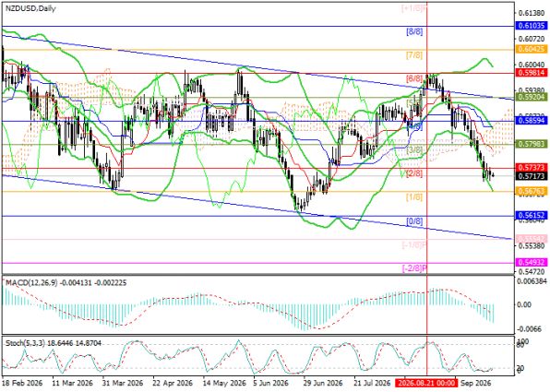Select the 0.54932 magenta price label
The height and width of the screenshot is (392, 550).
tap(531, 262)
